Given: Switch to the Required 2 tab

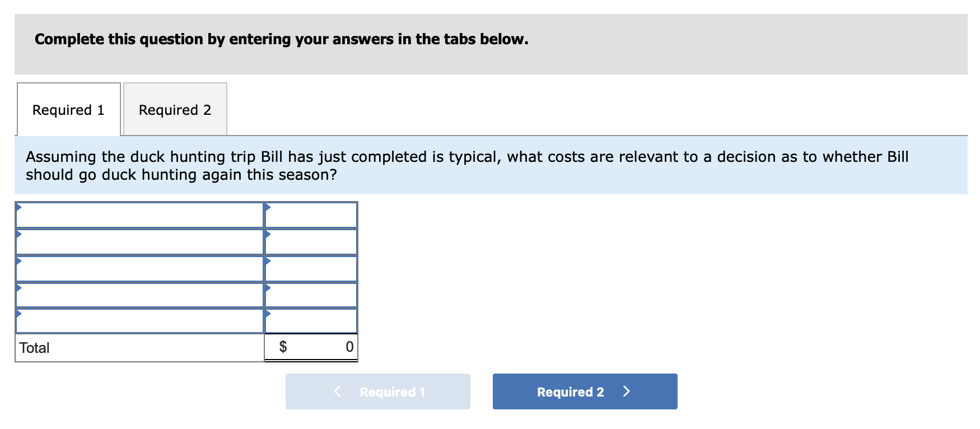Looking at the screenshot, I should 175,109.
